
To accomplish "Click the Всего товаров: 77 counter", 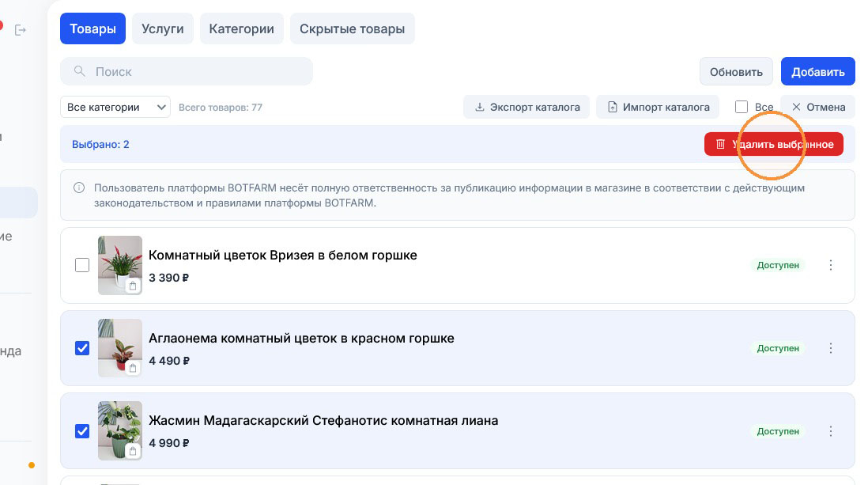I will pyautogui.click(x=221, y=108).
